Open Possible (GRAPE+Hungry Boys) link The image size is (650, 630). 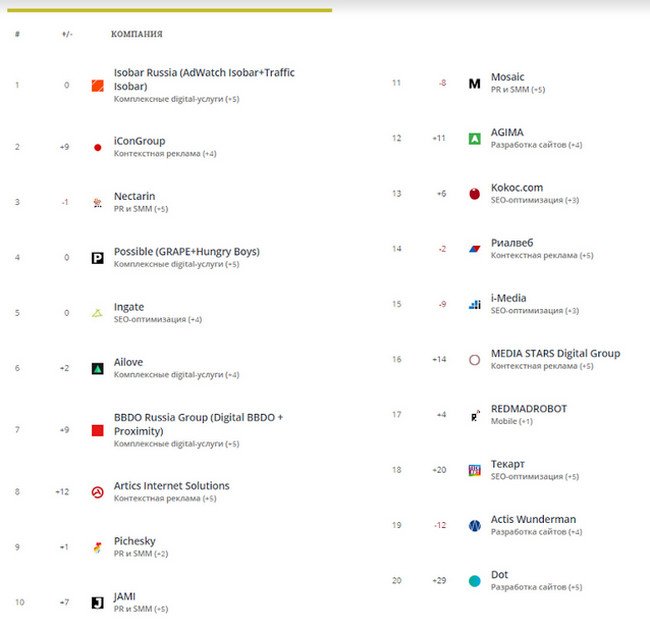pyautogui.click(x=187, y=252)
